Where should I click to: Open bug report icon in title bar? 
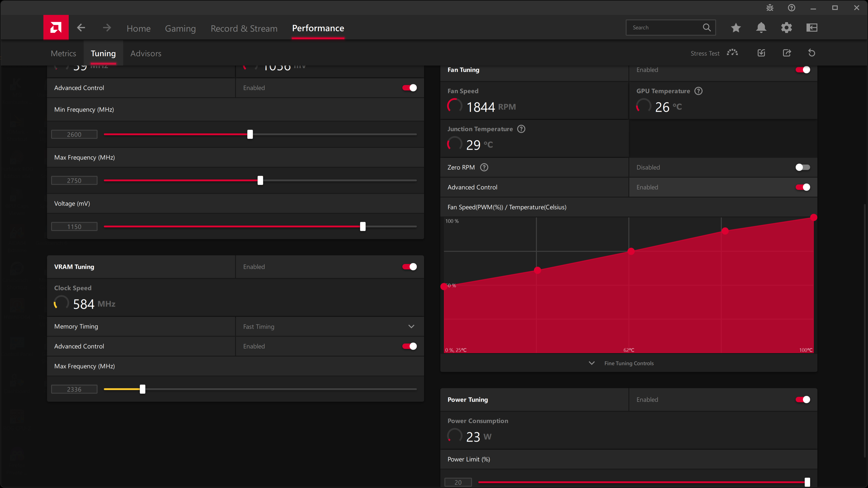[x=770, y=8]
